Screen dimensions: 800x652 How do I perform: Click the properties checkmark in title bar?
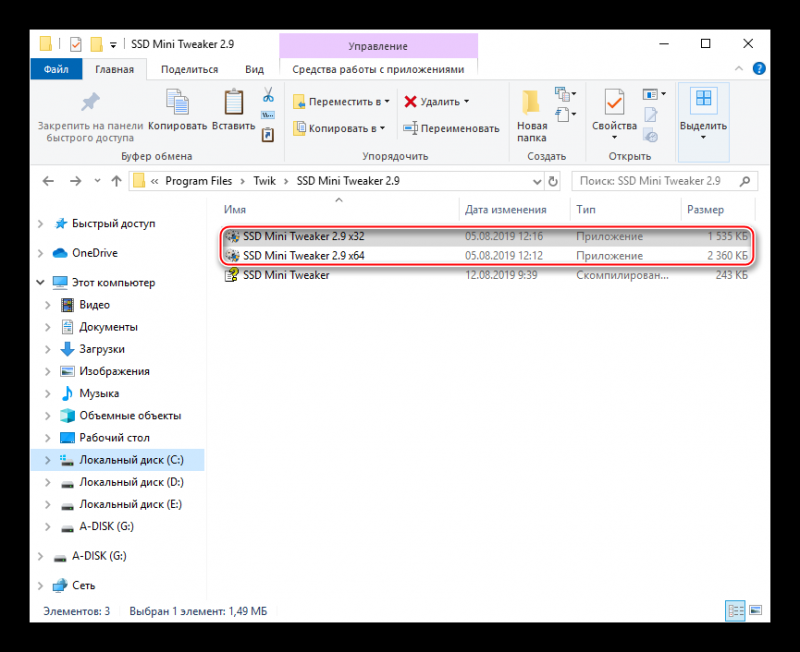[x=76, y=44]
